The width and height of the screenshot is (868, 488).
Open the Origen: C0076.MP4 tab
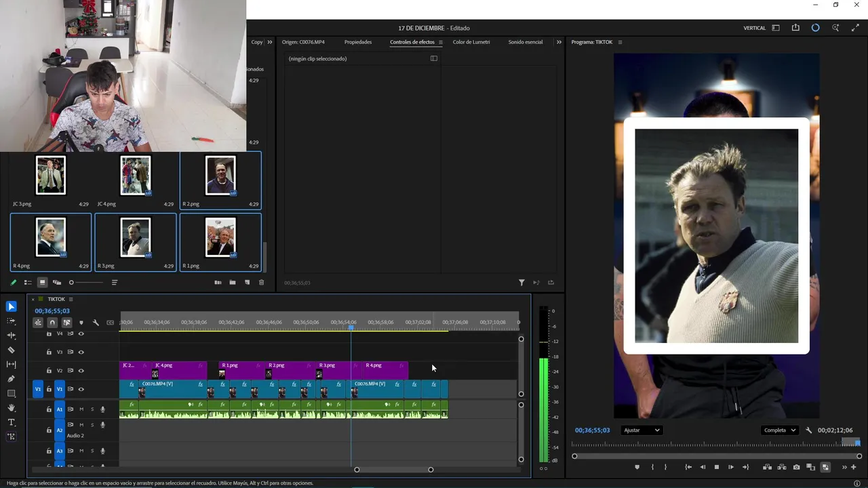(x=303, y=42)
